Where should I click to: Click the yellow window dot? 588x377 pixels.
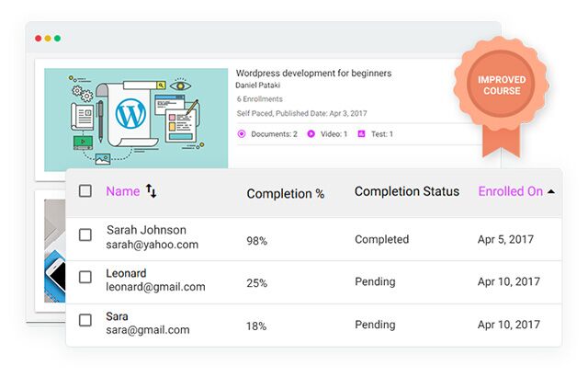pyautogui.click(x=48, y=39)
